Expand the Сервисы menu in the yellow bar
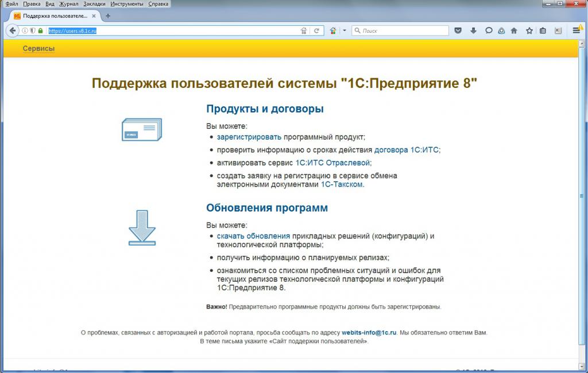588x373 pixels. [38, 48]
